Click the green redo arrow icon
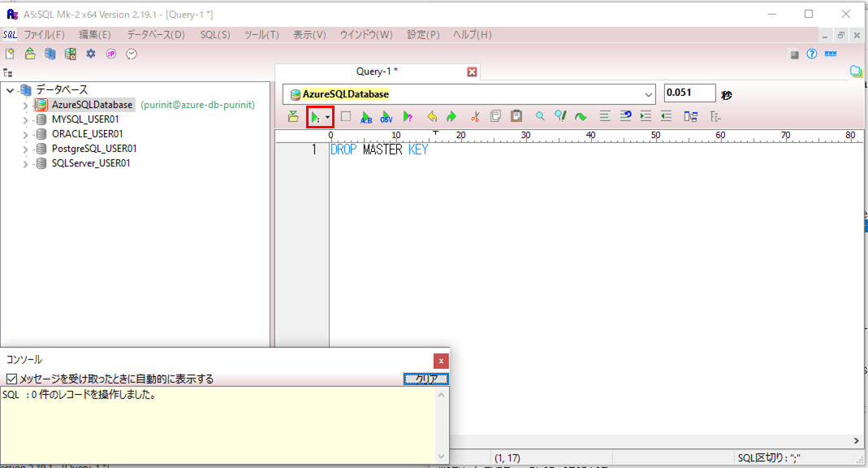Viewport: 868px width, 468px height. [451, 116]
